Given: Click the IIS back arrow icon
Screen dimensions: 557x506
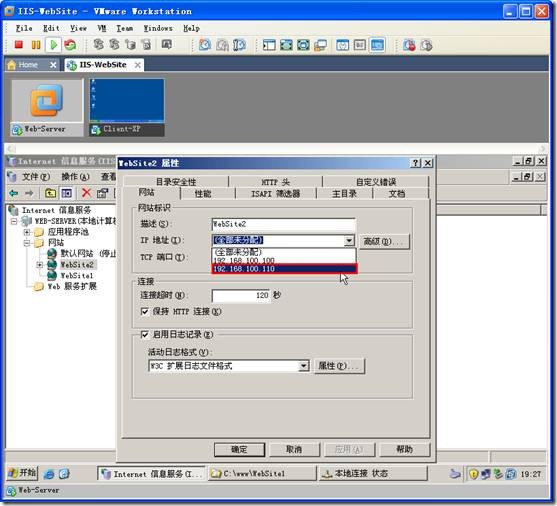Looking at the screenshot, I should click(13, 193).
